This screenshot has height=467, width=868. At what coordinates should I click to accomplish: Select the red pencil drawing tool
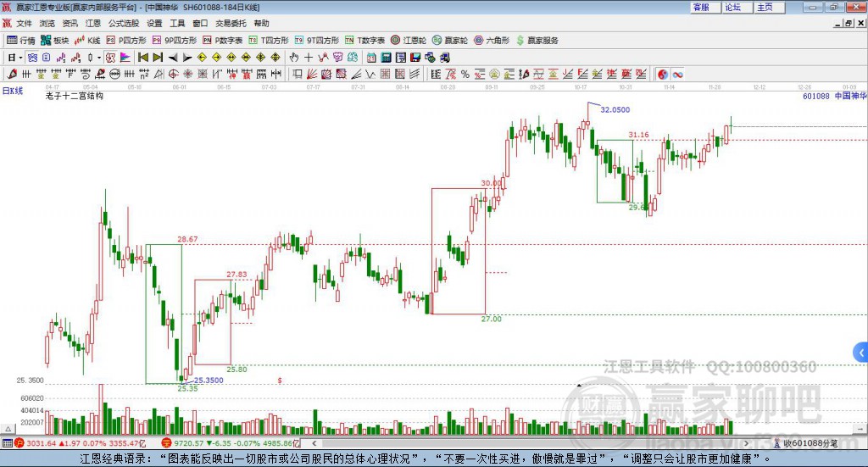coord(12,74)
